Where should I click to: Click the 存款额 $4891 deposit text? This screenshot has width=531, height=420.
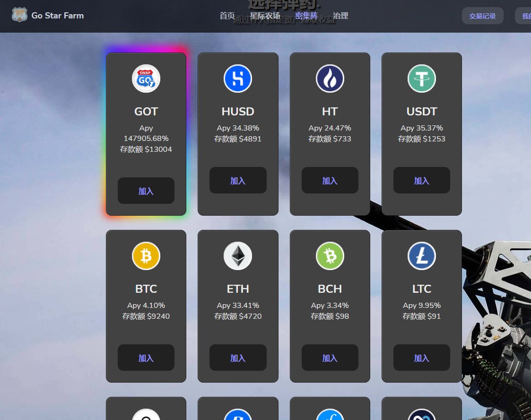[x=238, y=139]
